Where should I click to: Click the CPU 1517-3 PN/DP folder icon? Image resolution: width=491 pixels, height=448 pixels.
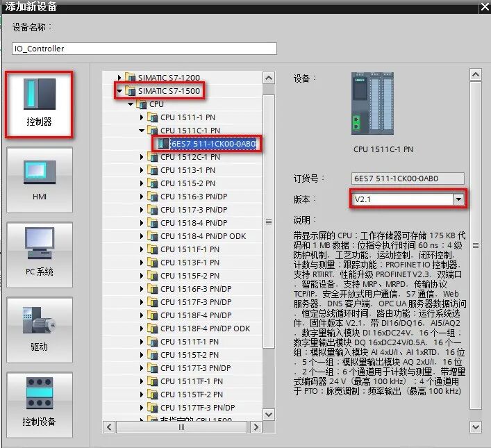tap(153, 210)
